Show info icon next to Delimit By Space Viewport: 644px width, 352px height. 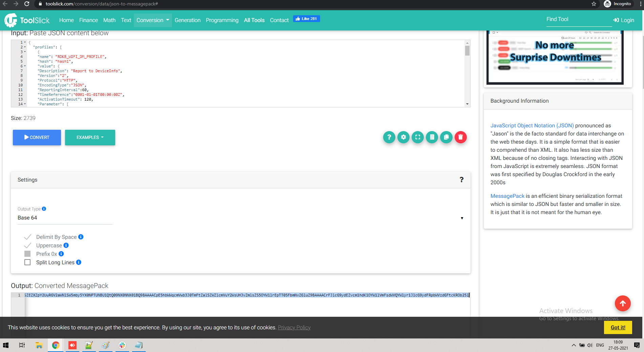click(81, 237)
